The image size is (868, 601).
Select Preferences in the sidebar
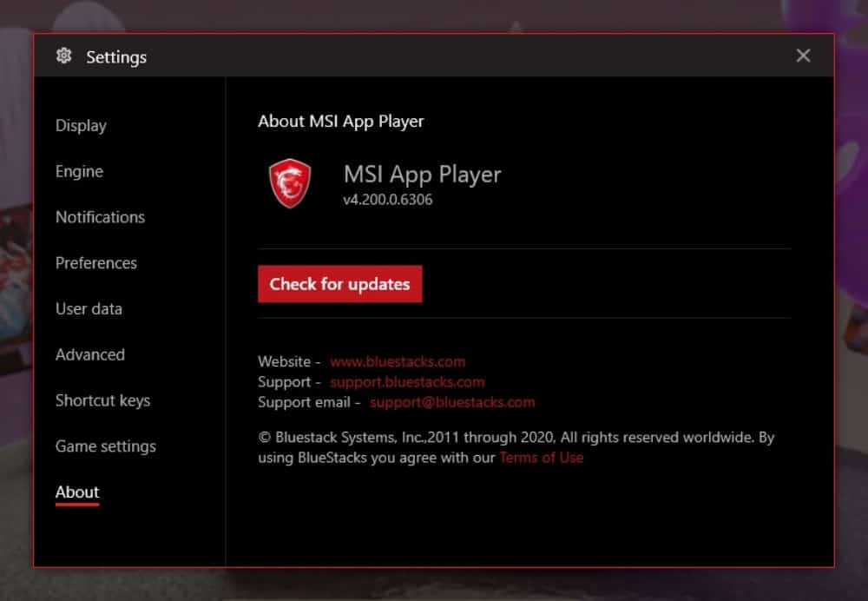95,263
